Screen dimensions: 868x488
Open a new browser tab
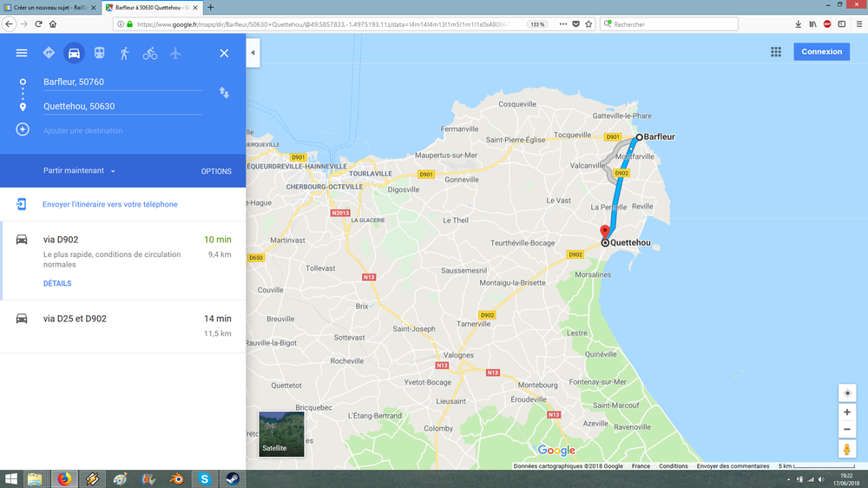(x=210, y=8)
